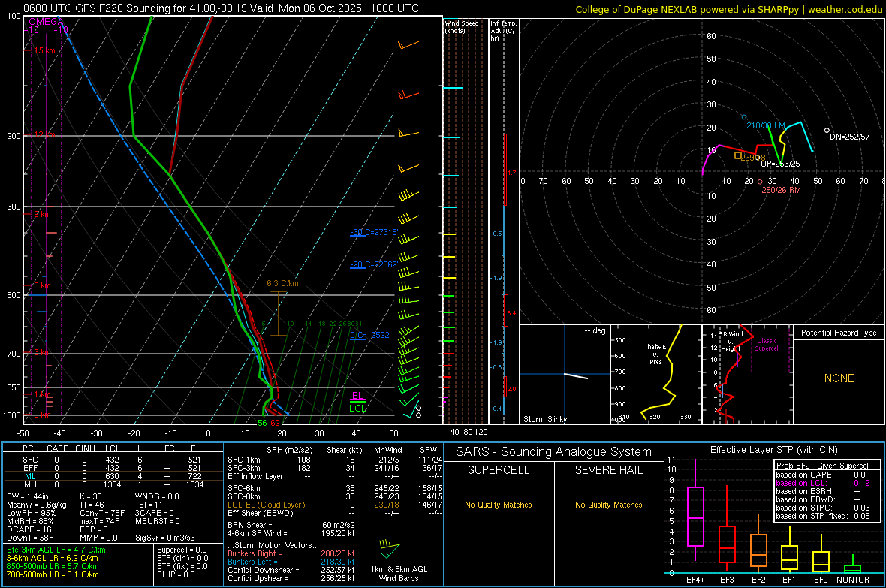
Task: Click the Inf. Temp. Adv. header
Action: pos(503,31)
